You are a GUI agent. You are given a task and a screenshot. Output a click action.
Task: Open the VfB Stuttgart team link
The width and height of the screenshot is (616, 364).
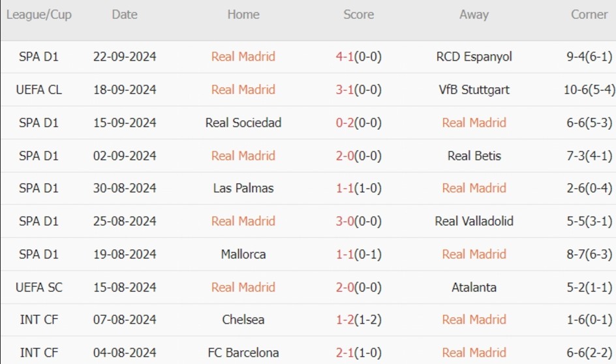pos(474,89)
